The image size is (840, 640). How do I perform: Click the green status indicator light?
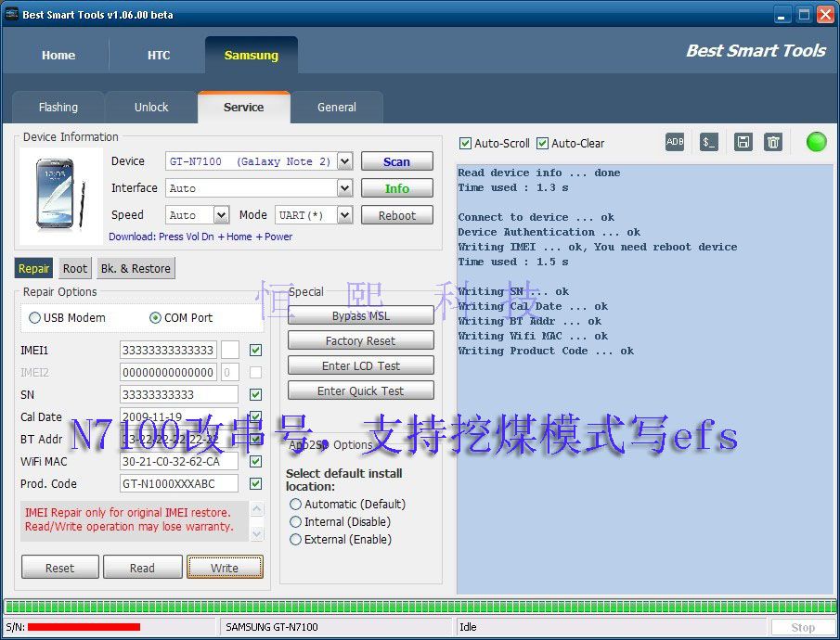point(817,142)
